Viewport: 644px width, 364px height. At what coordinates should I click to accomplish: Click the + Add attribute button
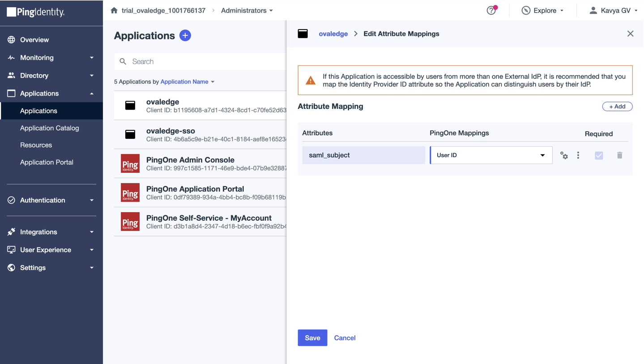coord(617,107)
